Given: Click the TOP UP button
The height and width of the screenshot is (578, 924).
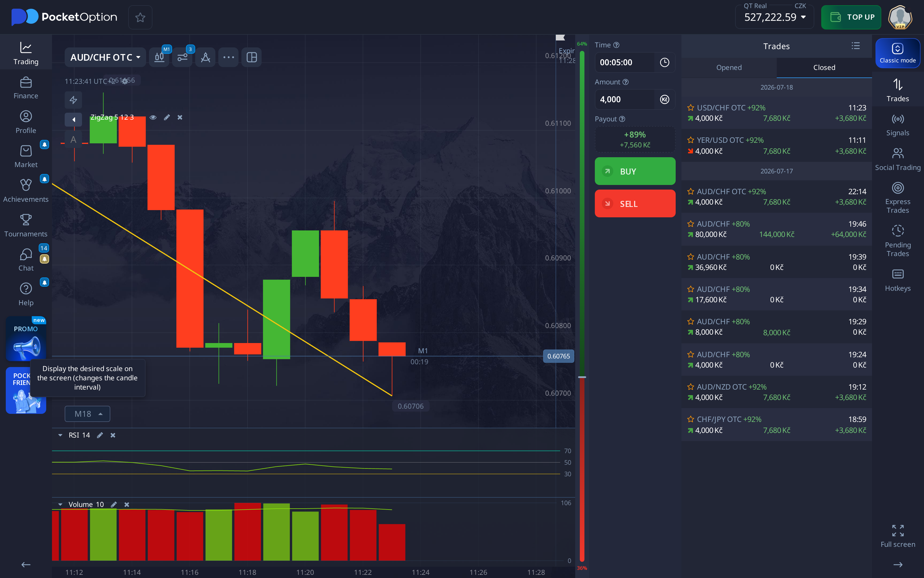Looking at the screenshot, I should tap(851, 17).
